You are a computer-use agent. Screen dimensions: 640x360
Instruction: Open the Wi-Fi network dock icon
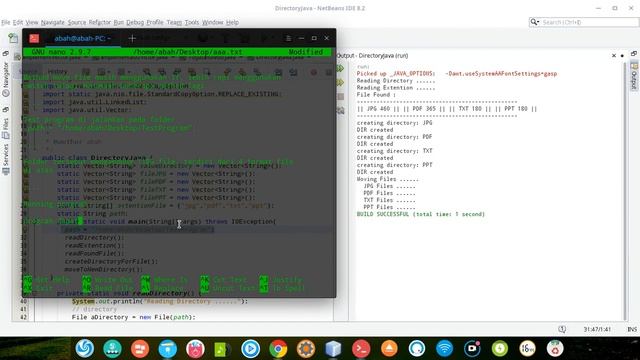pyautogui.click(x=444, y=349)
